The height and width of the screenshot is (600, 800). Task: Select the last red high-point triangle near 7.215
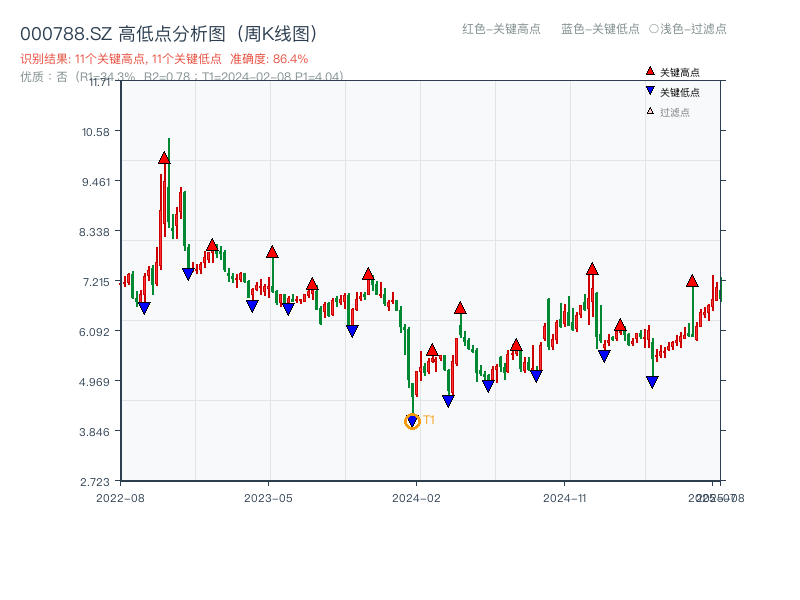tap(692, 281)
